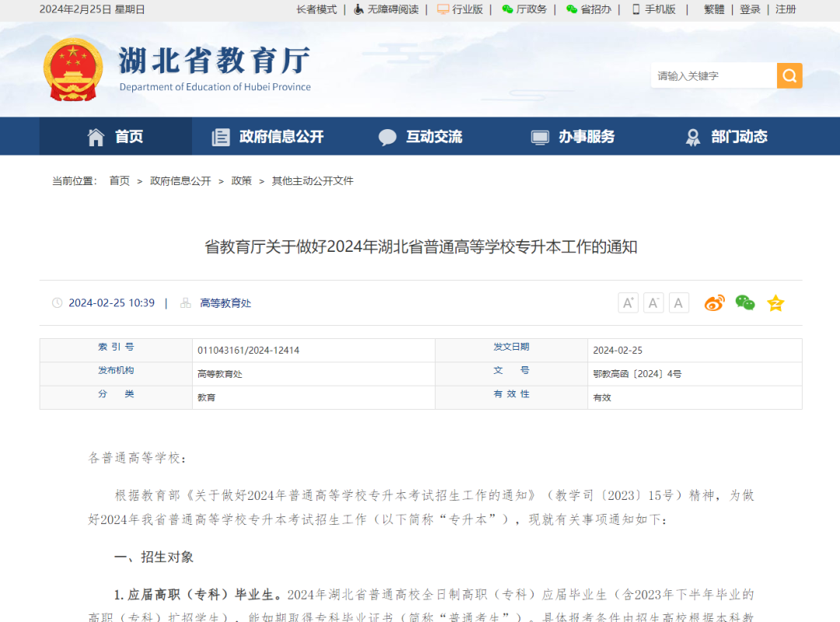This screenshot has height=622, width=840.
Task: Enable 长者模式 elder mode
Action: point(315,9)
